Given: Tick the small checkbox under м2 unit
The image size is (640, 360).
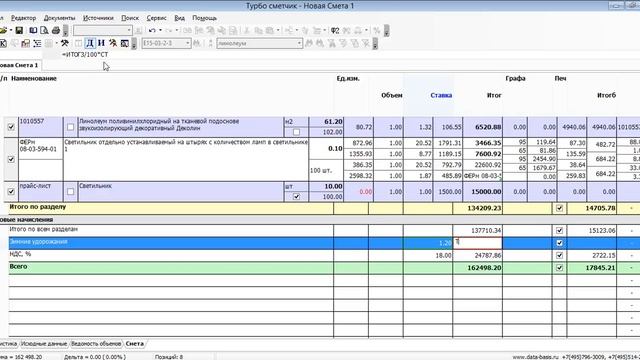Looking at the screenshot, I should pos(296,132).
